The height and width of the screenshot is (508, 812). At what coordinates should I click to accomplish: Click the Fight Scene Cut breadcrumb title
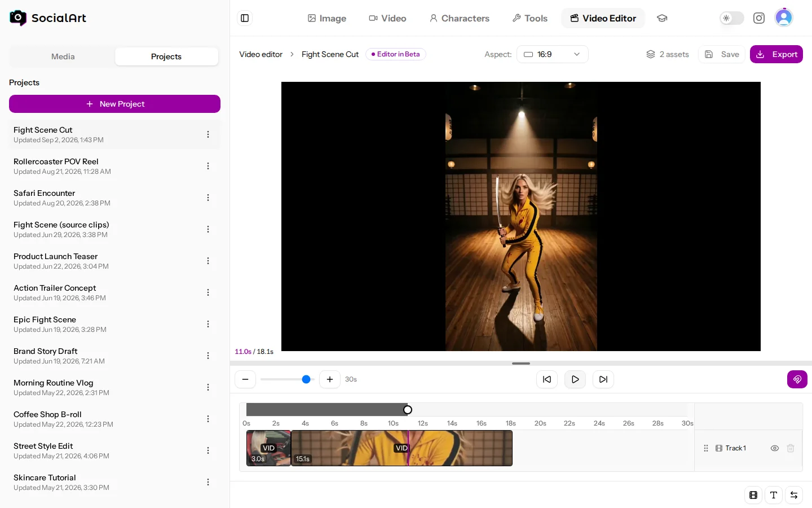point(330,54)
